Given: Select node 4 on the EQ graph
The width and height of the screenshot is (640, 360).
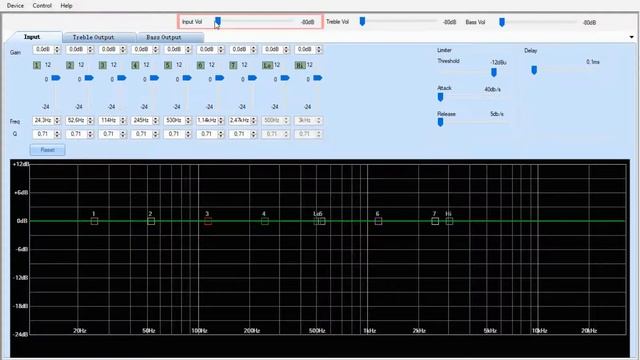Looking at the screenshot, I should (x=265, y=221).
